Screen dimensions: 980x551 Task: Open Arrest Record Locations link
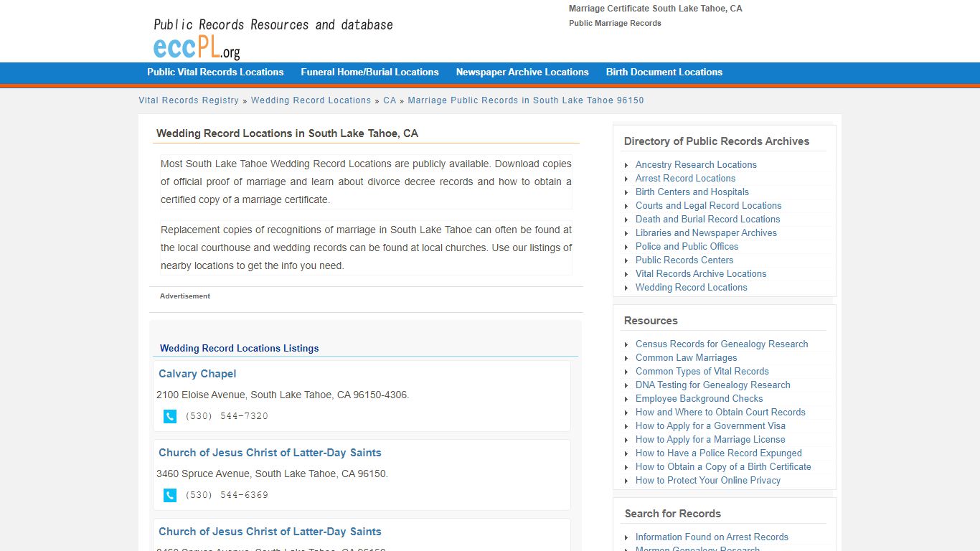(x=685, y=178)
